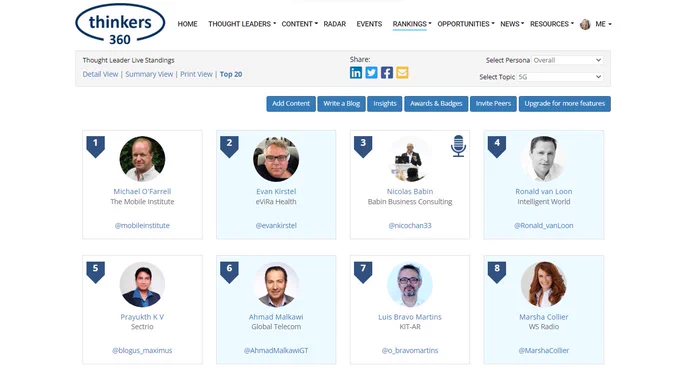Switch to Print View

pos(196,74)
